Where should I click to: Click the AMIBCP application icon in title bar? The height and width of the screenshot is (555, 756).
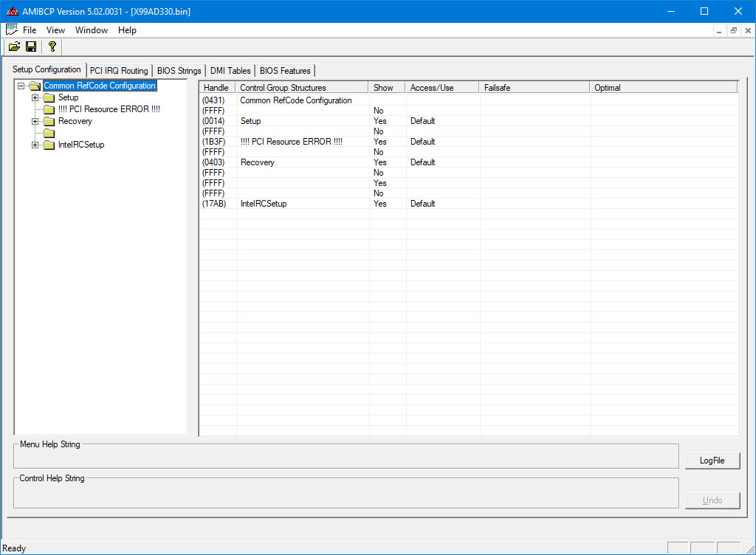coord(11,11)
